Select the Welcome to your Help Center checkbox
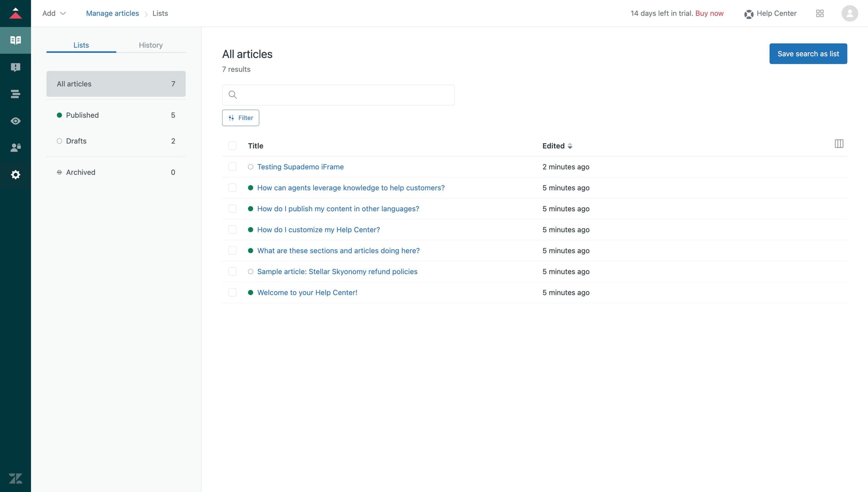 coord(232,292)
